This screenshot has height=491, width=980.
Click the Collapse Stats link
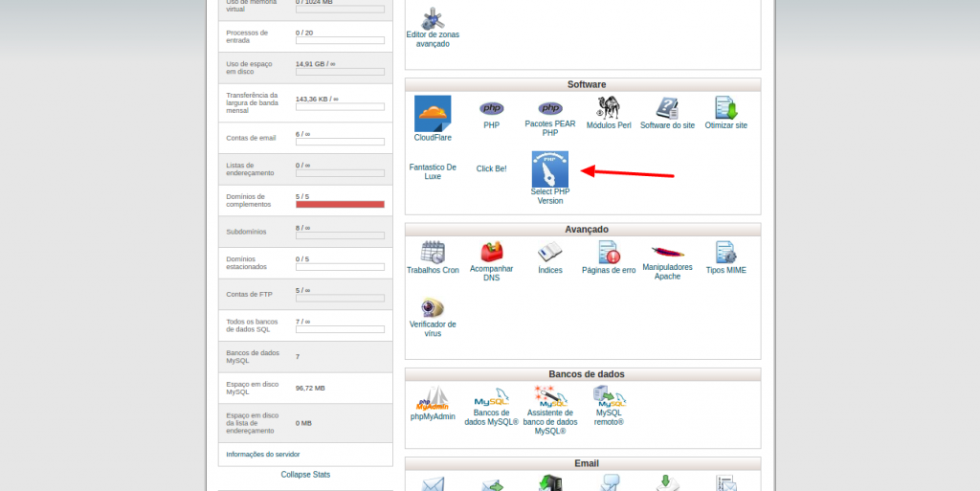tap(305, 475)
